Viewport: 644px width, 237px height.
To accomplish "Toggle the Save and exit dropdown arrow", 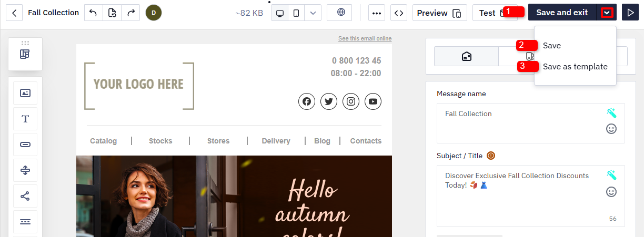I will point(607,13).
